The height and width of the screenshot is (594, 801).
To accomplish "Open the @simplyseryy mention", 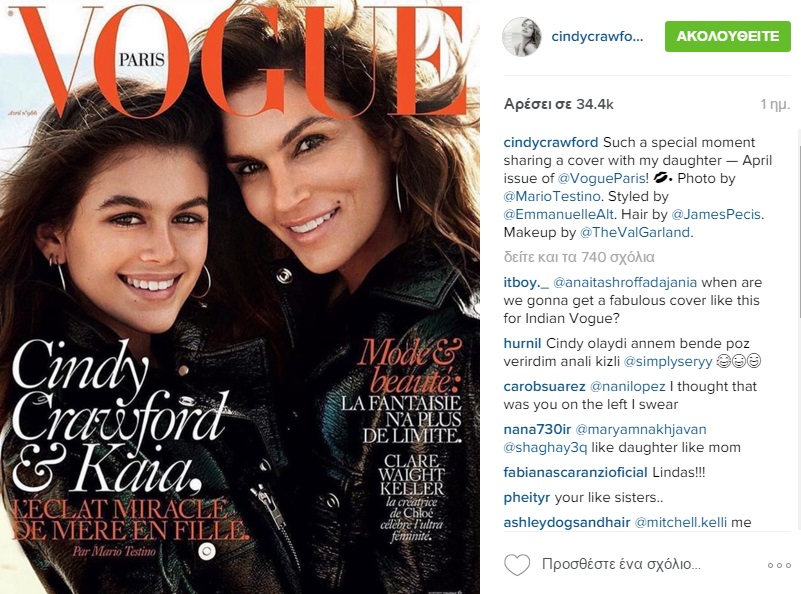I will tap(668, 362).
